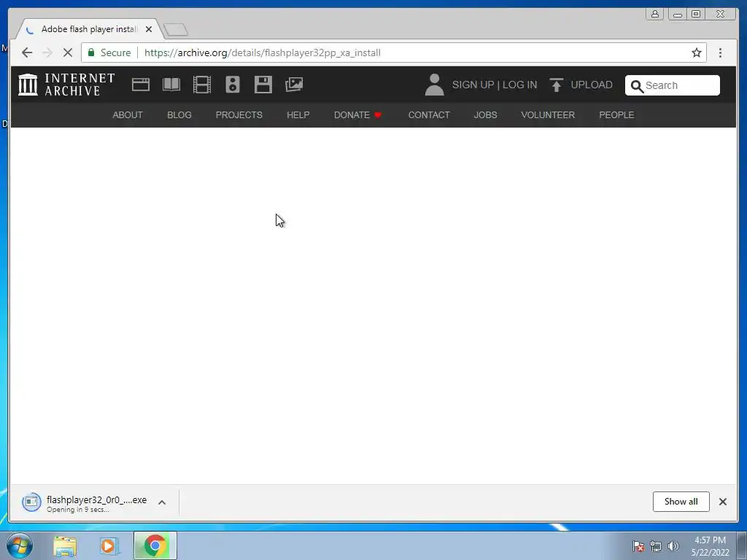Viewport: 747px width, 560px height.
Task: Click the Chrome taskbar button
Action: (155, 545)
